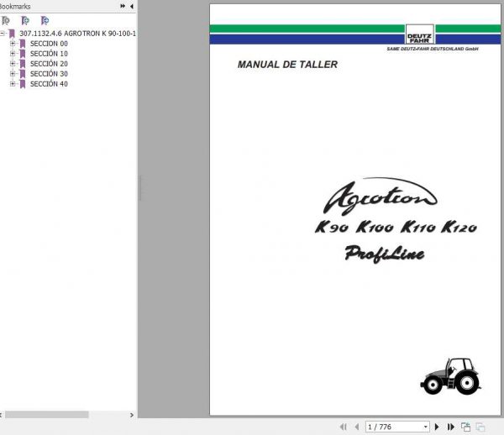This screenshot has width=504, height=435.
Task: Click the Agrotron script logo on the page
Action: click(x=381, y=196)
